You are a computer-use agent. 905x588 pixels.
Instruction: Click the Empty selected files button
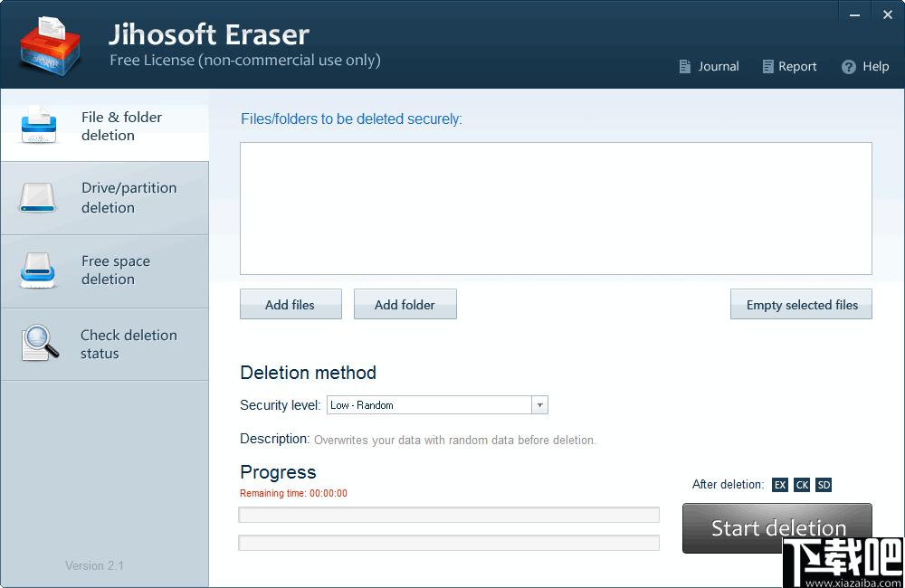coord(801,304)
